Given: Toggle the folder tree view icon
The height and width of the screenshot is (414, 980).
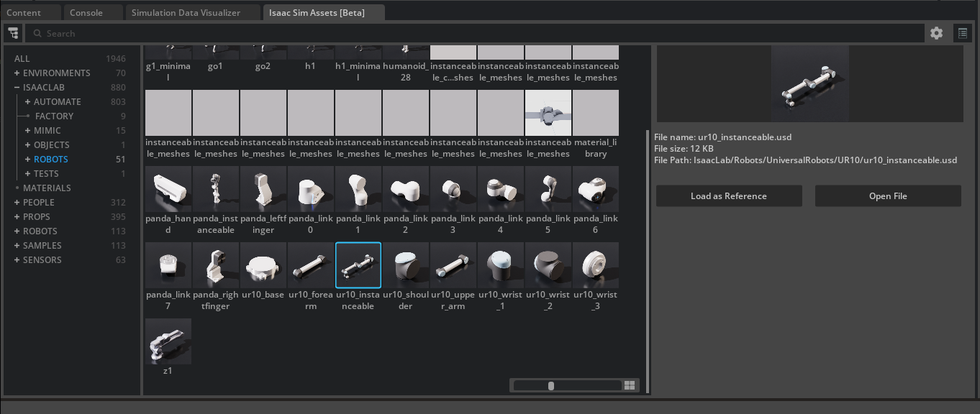Looking at the screenshot, I should (x=13, y=33).
